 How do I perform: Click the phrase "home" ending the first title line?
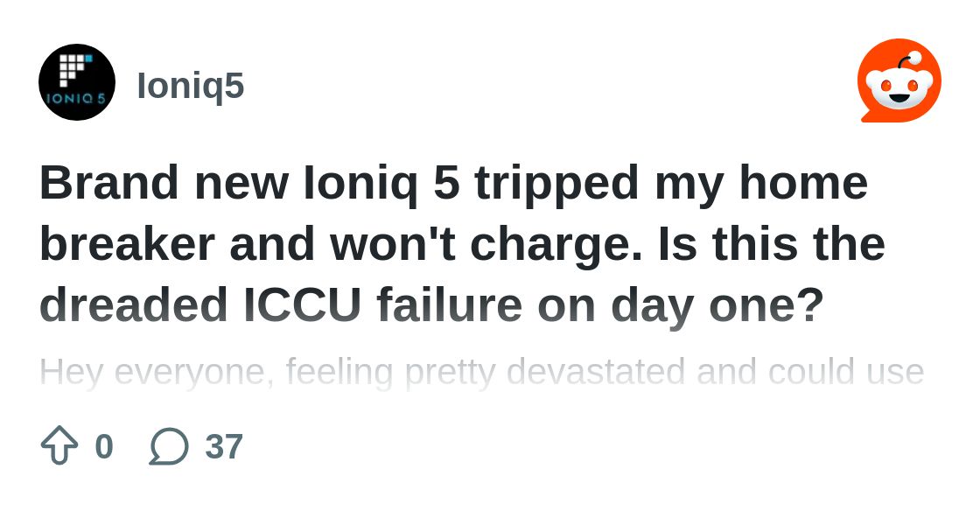coord(803,183)
